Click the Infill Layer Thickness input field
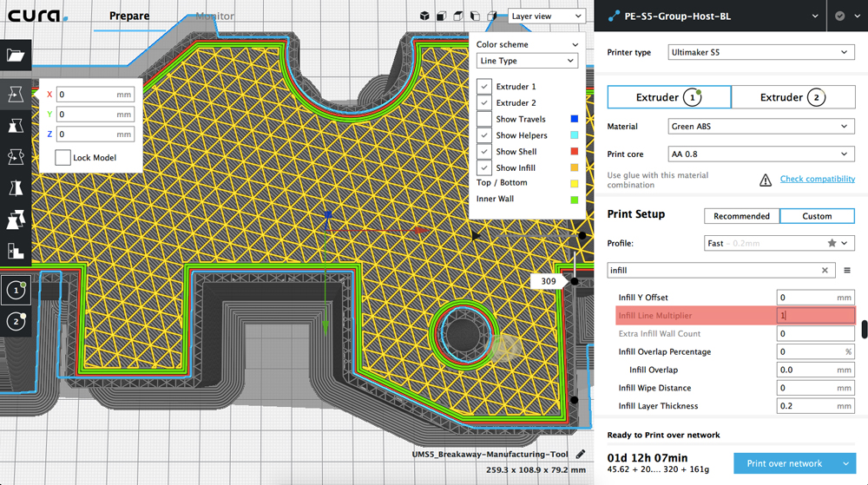This screenshot has height=485, width=868. click(x=815, y=406)
